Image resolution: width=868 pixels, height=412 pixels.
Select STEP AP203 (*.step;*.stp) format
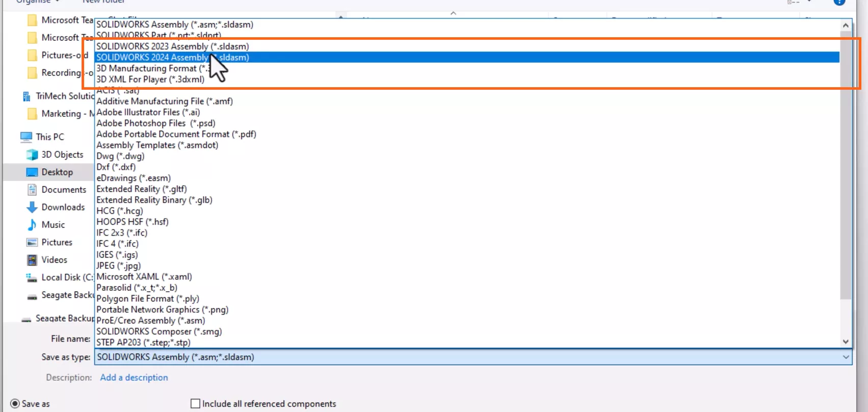(x=143, y=342)
